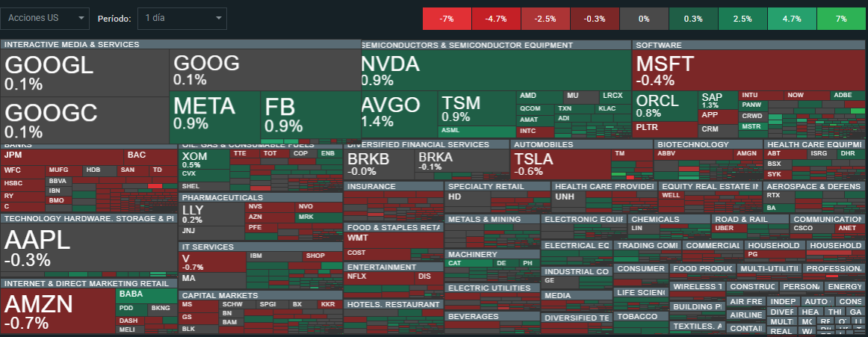Open the Diversified Financial Services header
This screenshot has width=868, height=337.
(x=427, y=144)
